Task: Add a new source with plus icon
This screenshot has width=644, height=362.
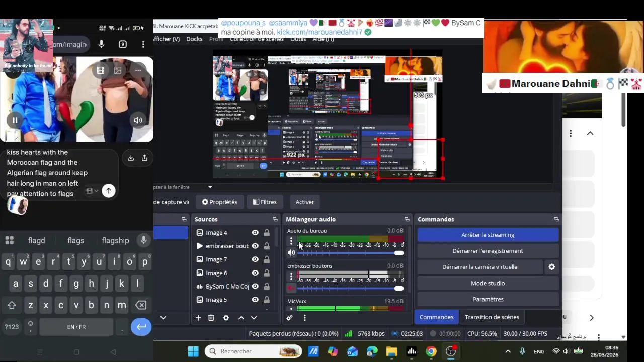Action: click(x=198, y=318)
